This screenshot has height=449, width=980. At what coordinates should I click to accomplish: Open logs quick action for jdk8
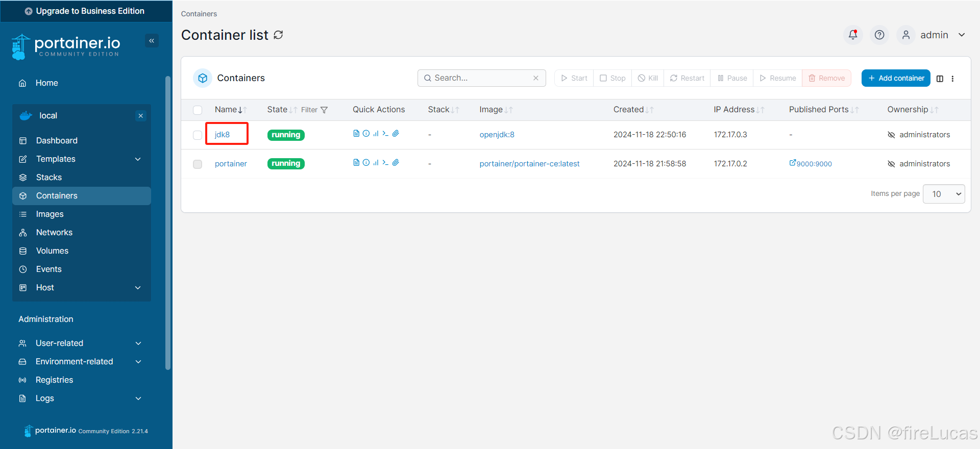click(x=356, y=134)
